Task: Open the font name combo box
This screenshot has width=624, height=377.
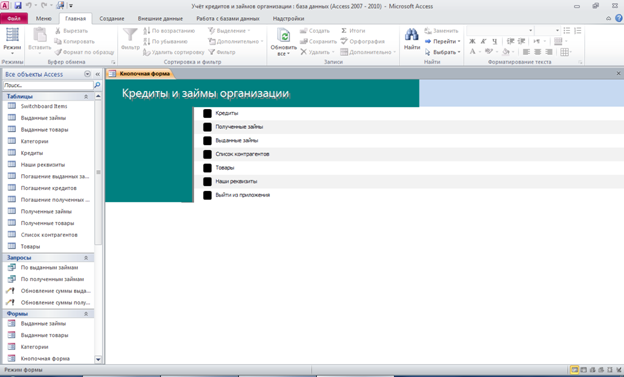Action: (x=500, y=31)
